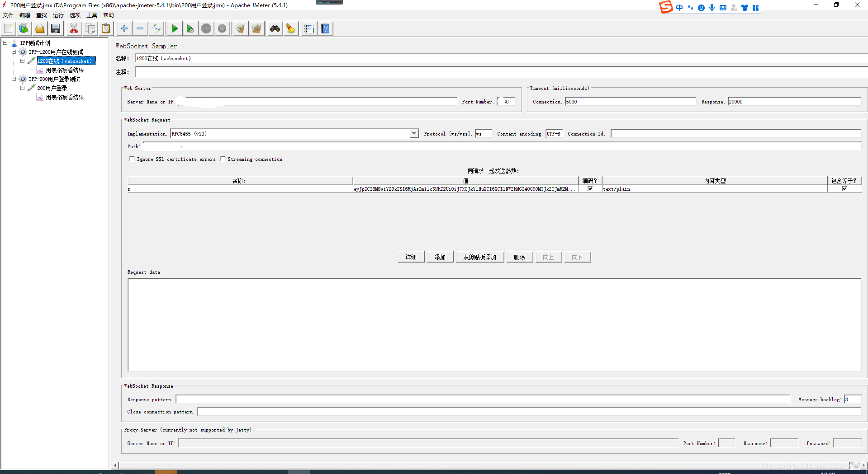Click the Sogou microphone voice input icon
Viewport: 868px width, 474px height.
coord(712,8)
